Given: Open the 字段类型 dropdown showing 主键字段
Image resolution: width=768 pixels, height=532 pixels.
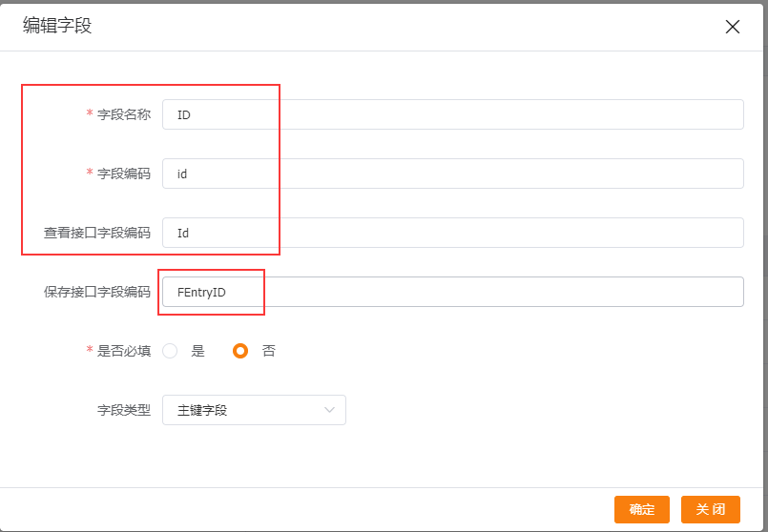Looking at the screenshot, I should pyautogui.click(x=254, y=410).
